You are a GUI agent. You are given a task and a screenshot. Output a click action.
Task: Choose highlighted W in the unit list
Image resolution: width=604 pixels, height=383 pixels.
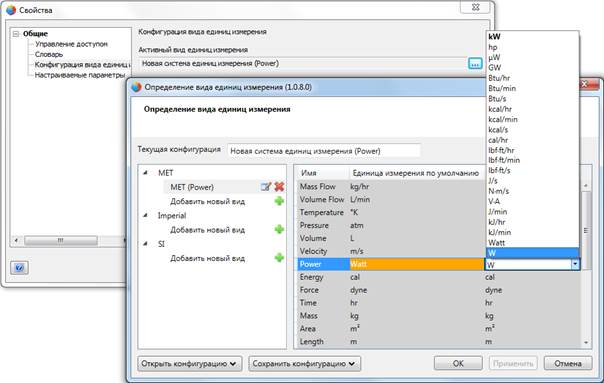pyautogui.click(x=533, y=253)
